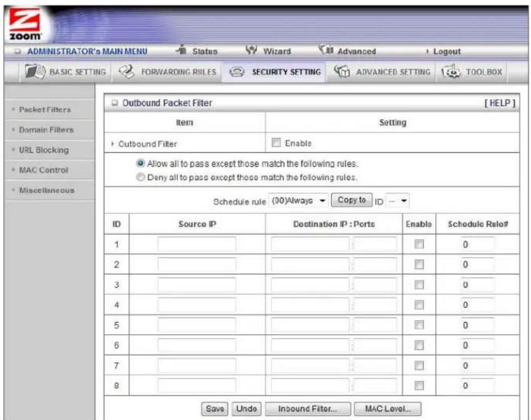Click the Zoom logo
Viewport: 531px width, 420px height.
25,24
